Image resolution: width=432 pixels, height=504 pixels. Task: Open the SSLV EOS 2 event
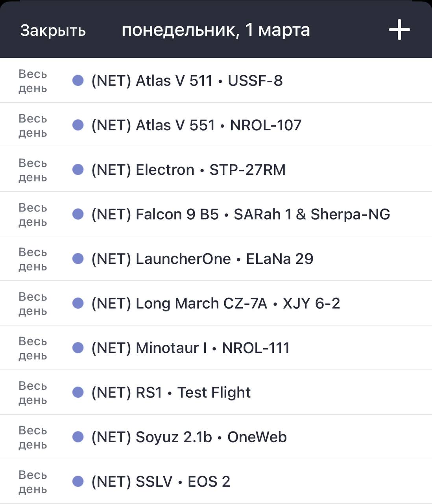pyautogui.click(x=216, y=481)
